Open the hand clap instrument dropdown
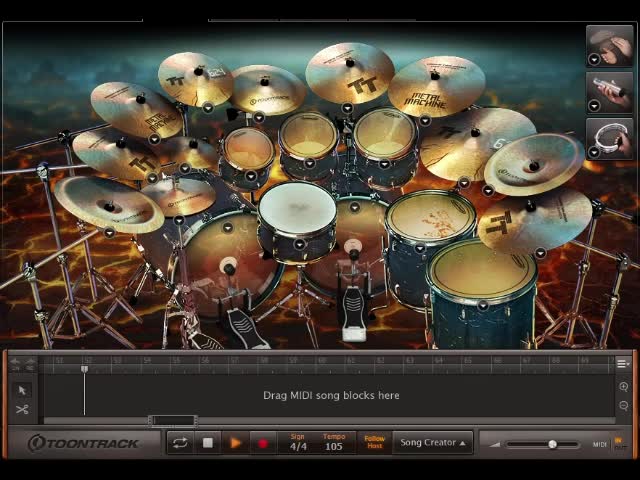Image resolution: width=640 pixels, height=480 pixels. 594,60
